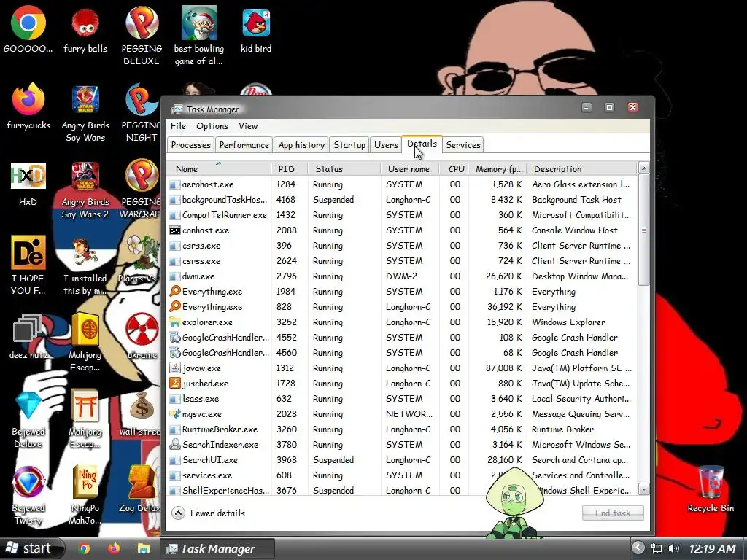
Task: Sort by the CPU column header
Action: 454,168
